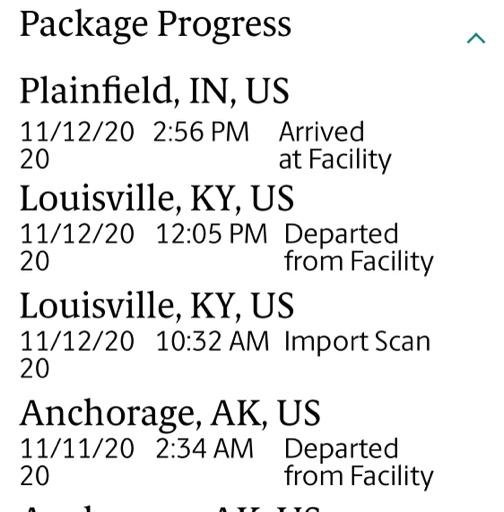
Task: Click the Arrived at Facility status
Action: click(x=335, y=146)
